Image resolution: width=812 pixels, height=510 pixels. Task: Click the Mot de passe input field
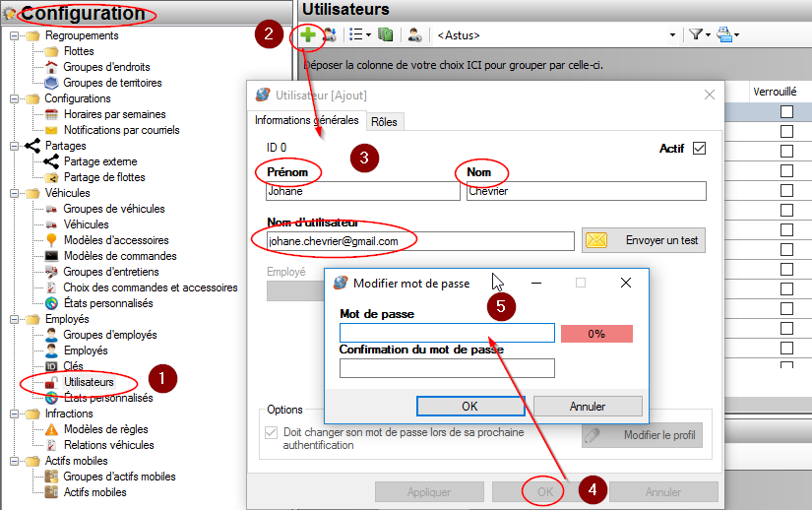(x=447, y=333)
